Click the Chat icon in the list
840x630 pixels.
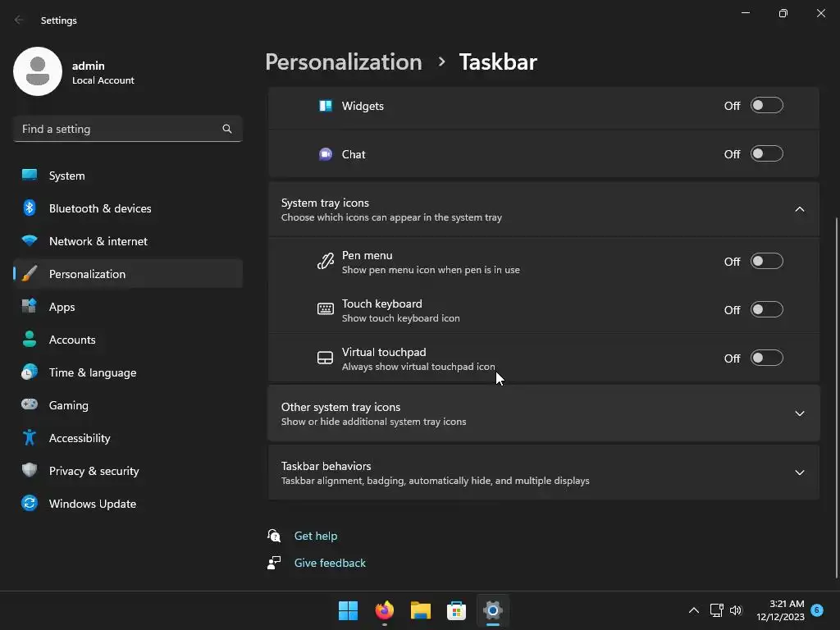tap(325, 154)
